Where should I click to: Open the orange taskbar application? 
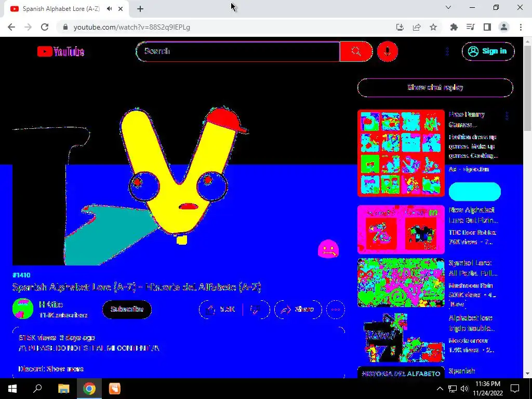[x=115, y=389]
